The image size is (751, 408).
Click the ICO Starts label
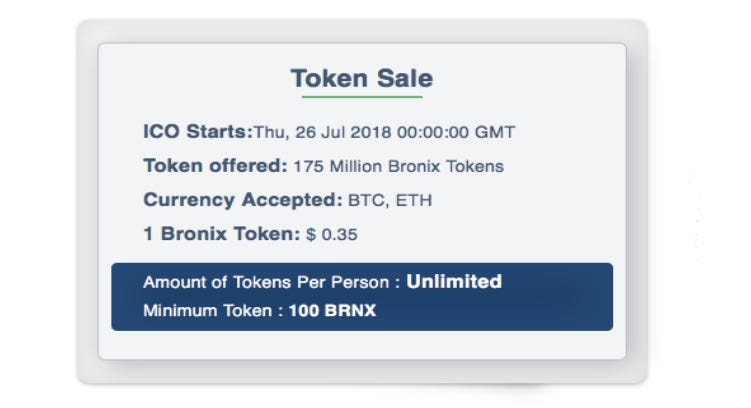pyautogui.click(x=197, y=132)
